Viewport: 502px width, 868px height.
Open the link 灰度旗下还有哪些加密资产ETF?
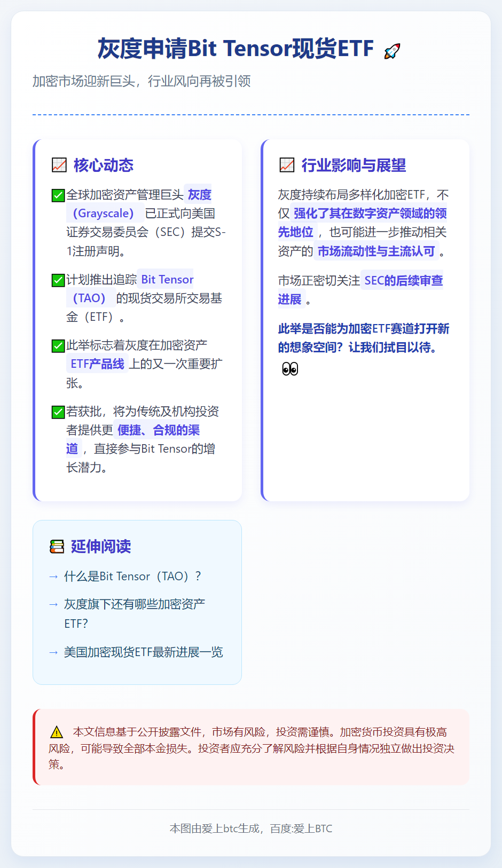135,614
